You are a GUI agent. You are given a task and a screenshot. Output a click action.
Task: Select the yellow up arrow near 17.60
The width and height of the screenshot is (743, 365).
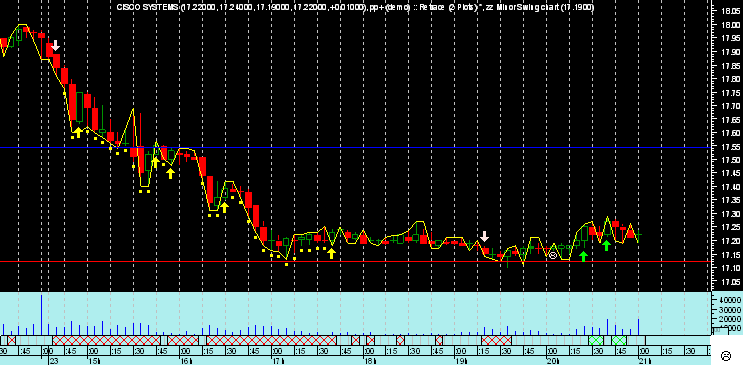pyautogui.click(x=78, y=132)
